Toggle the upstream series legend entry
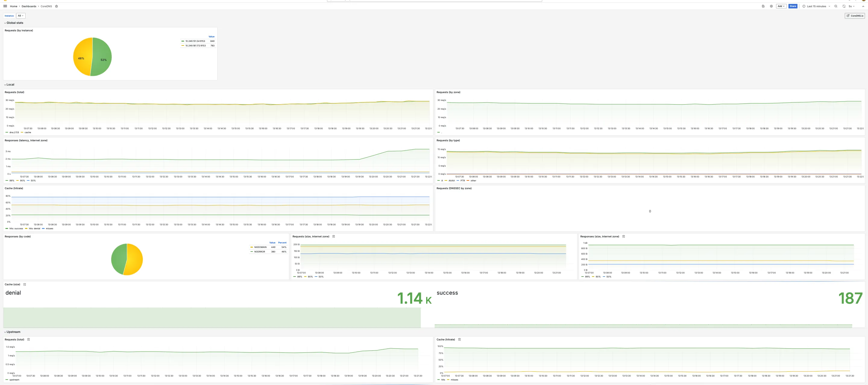This screenshot has height=385, width=868. pos(12,380)
